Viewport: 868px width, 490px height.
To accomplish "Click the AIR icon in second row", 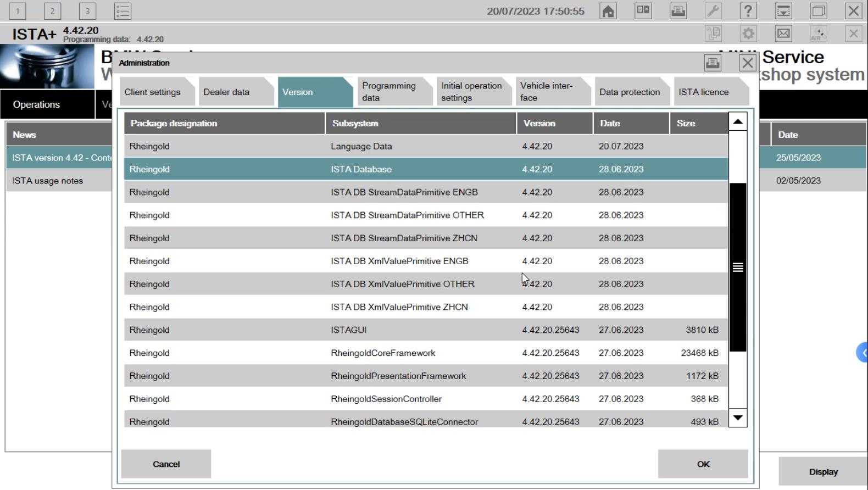I will pos(819,34).
